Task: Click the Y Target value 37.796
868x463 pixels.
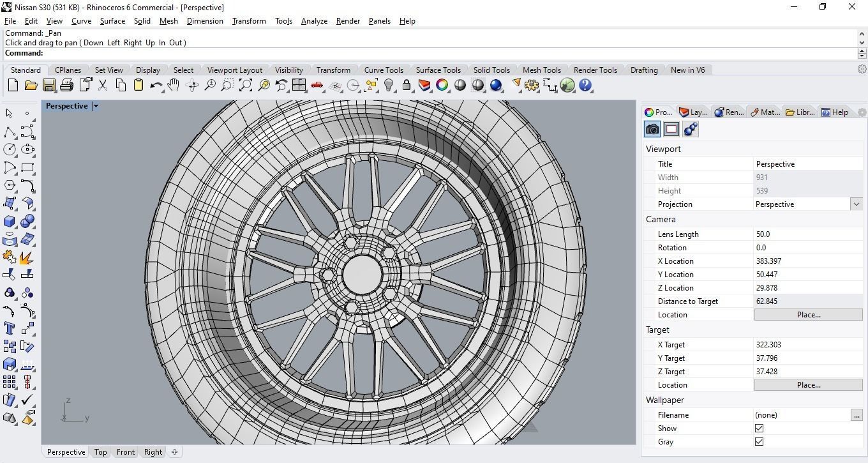Action: point(808,358)
